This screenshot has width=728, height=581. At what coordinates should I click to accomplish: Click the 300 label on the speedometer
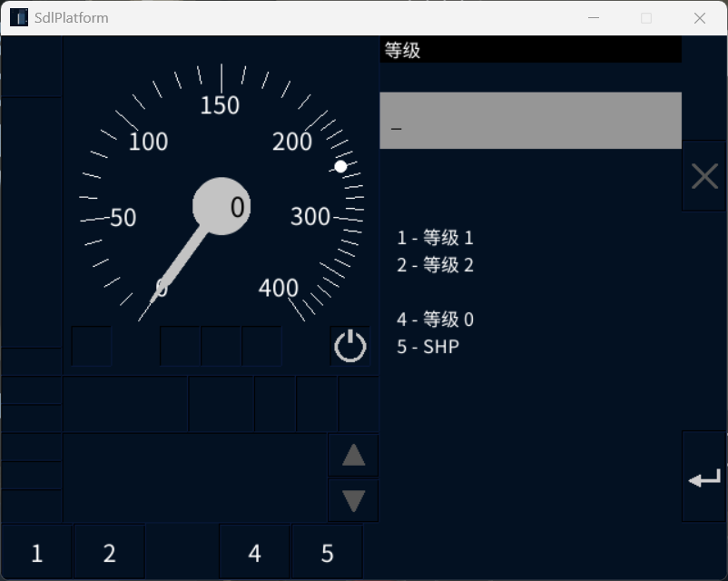point(310,217)
